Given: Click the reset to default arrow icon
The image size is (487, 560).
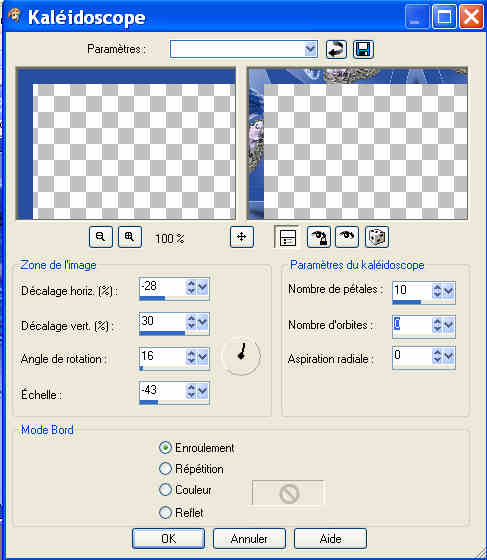Looking at the screenshot, I should click(336, 49).
